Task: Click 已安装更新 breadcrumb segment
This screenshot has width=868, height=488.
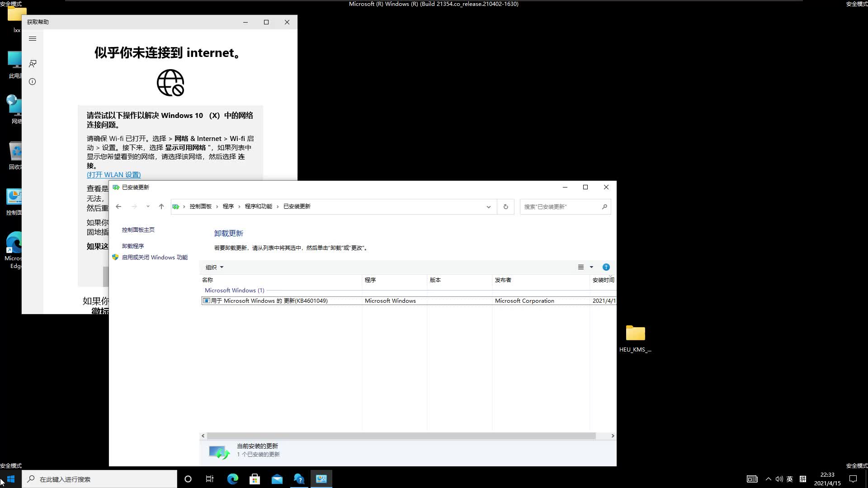Action: (297, 206)
